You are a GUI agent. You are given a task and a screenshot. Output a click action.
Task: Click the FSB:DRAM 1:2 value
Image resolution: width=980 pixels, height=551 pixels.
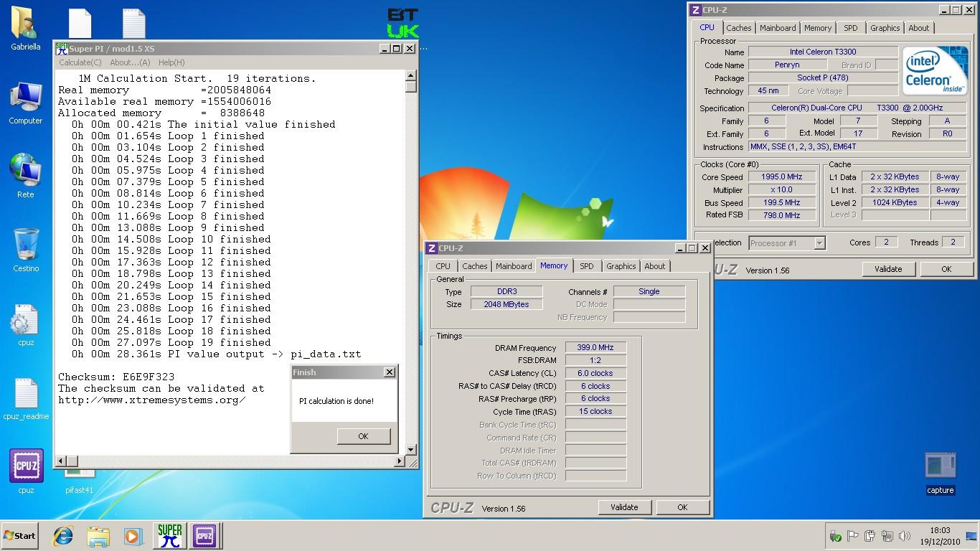pos(595,361)
